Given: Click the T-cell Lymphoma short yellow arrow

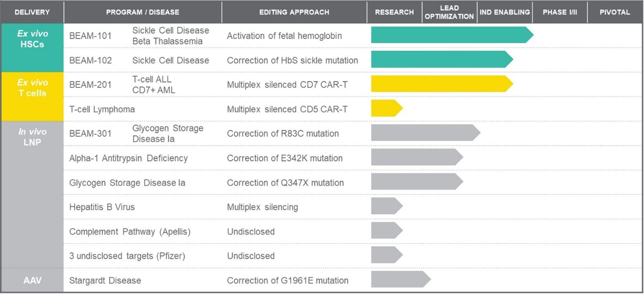Looking at the screenshot, I should point(387,108).
